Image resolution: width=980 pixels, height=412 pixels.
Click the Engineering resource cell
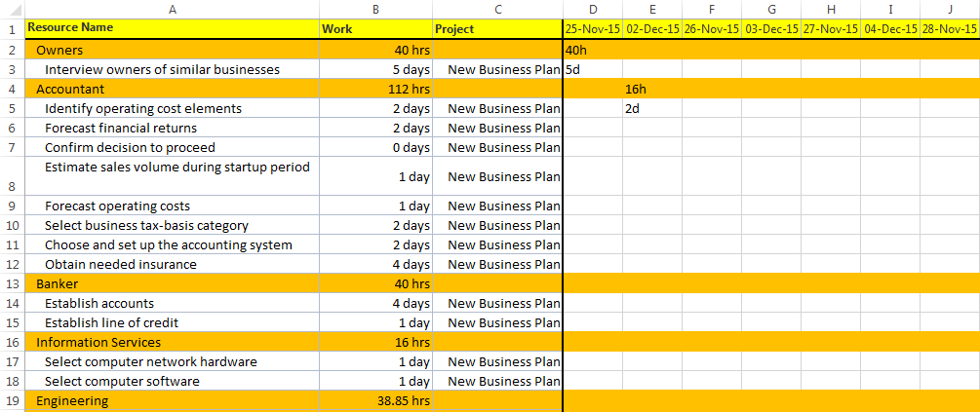tap(172, 400)
